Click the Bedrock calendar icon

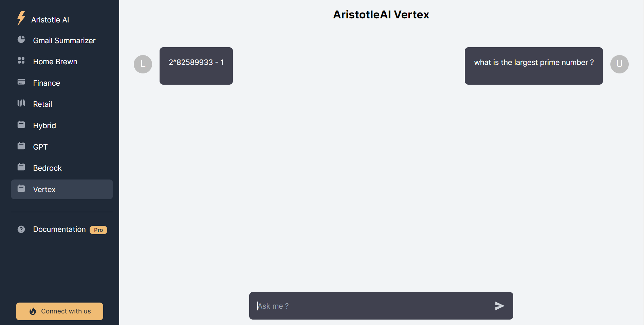(x=21, y=167)
